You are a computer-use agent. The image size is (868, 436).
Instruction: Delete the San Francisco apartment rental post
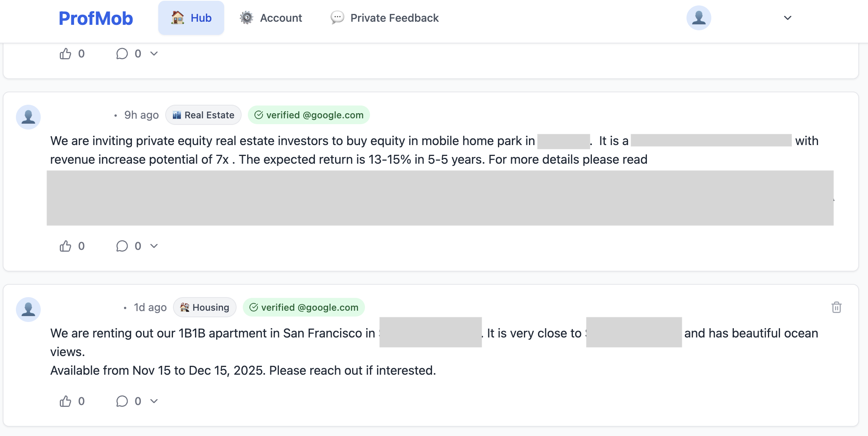coord(836,307)
